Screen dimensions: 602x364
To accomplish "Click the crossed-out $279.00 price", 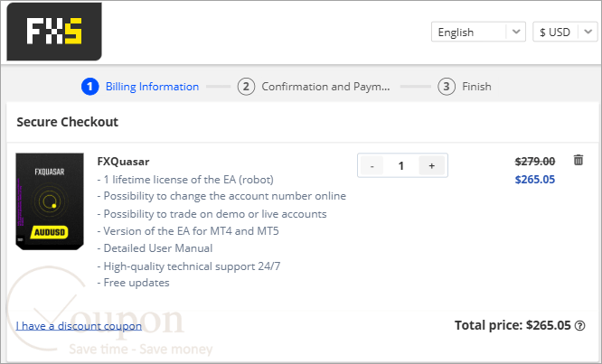I will [535, 162].
